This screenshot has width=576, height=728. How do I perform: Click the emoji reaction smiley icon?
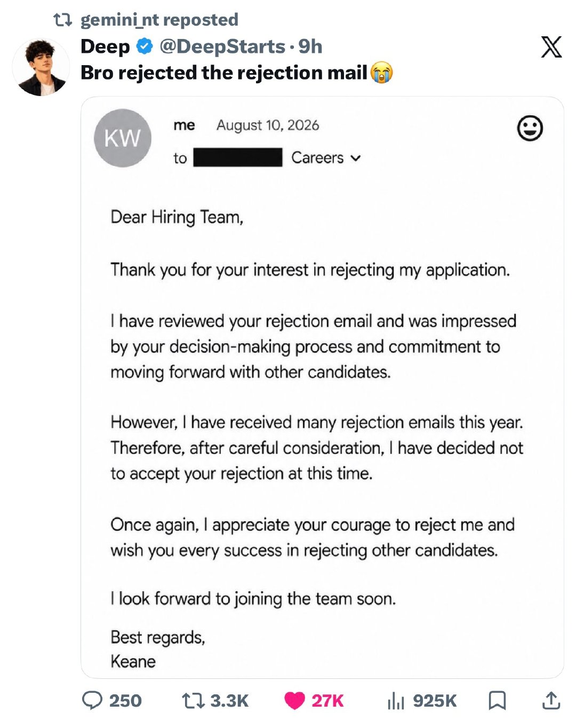pyautogui.click(x=530, y=128)
